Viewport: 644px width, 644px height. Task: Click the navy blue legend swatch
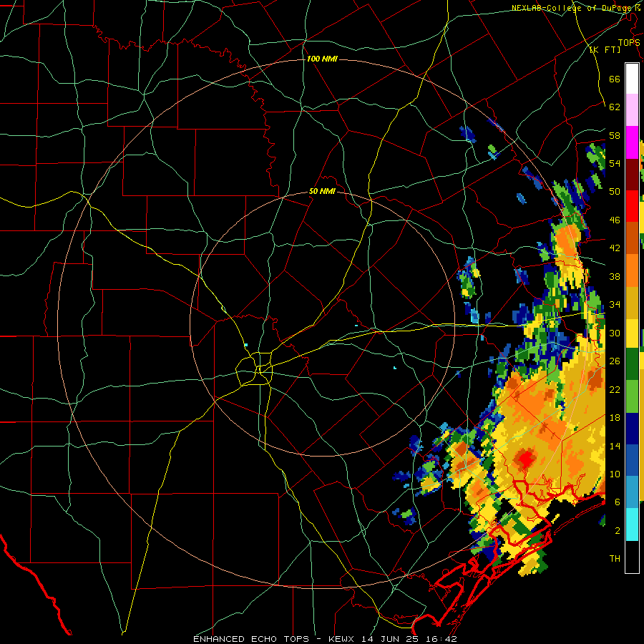coord(632,428)
